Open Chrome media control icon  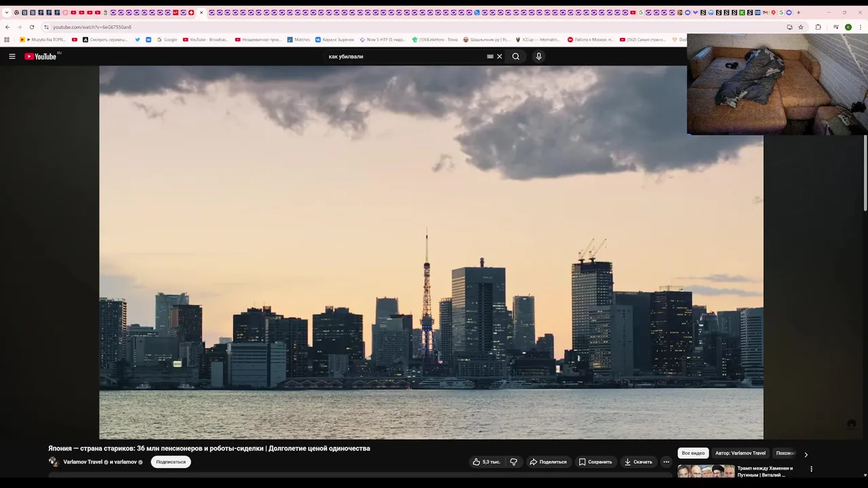pos(836,27)
